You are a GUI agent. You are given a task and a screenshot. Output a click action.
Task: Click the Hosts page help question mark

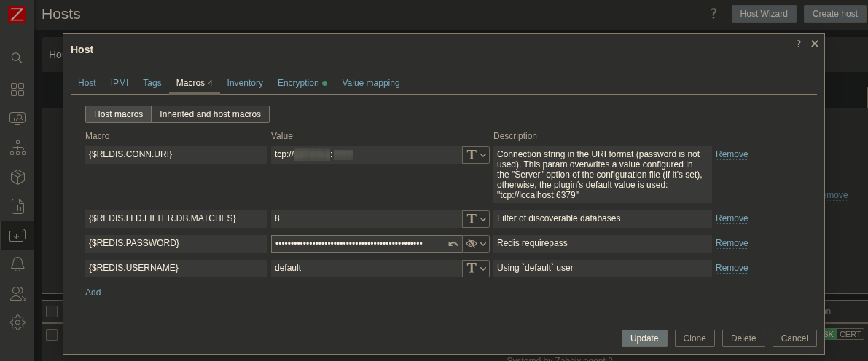(713, 14)
